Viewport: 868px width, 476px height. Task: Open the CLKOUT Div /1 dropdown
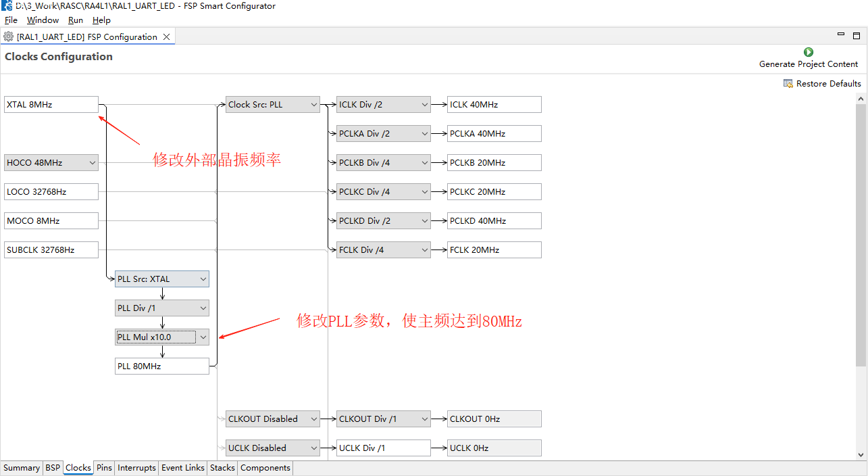click(x=384, y=419)
